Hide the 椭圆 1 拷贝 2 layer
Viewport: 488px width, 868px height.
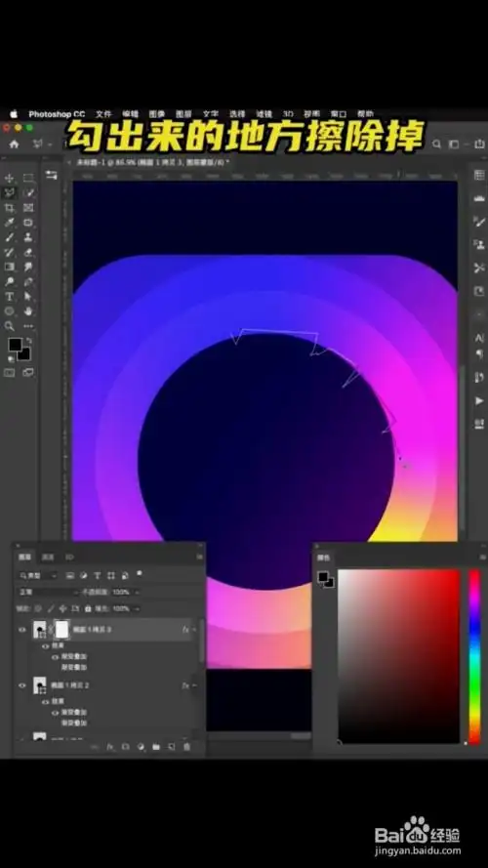point(22,685)
